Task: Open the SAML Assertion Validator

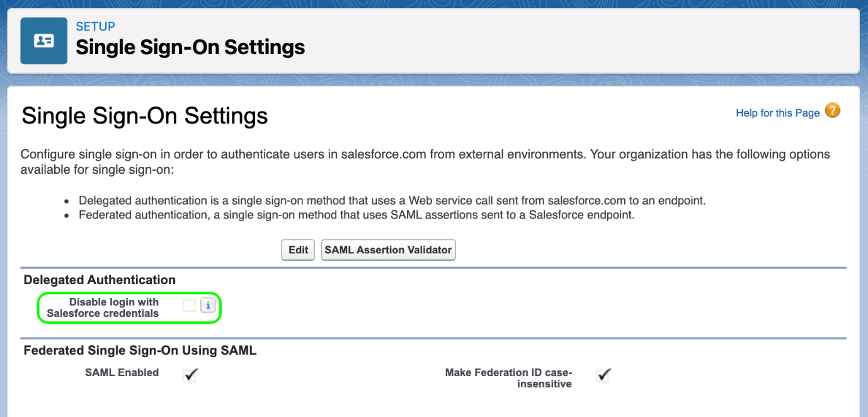Action: [x=388, y=250]
